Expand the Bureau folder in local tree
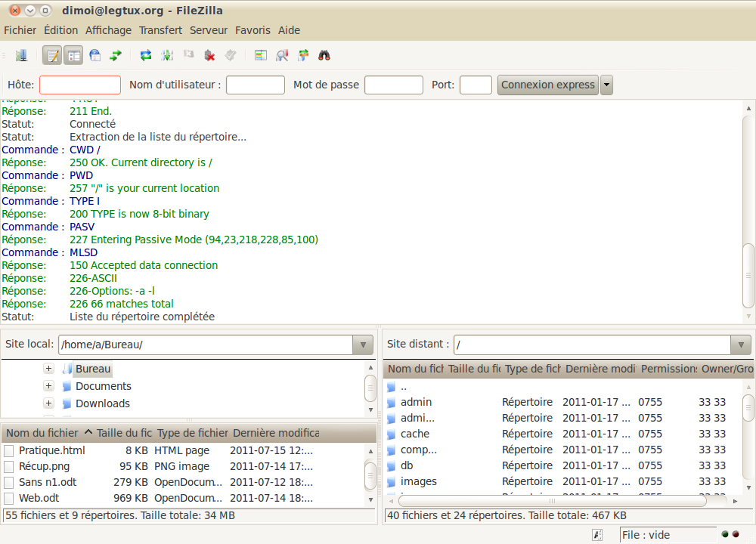756x544 pixels. (48, 369)
